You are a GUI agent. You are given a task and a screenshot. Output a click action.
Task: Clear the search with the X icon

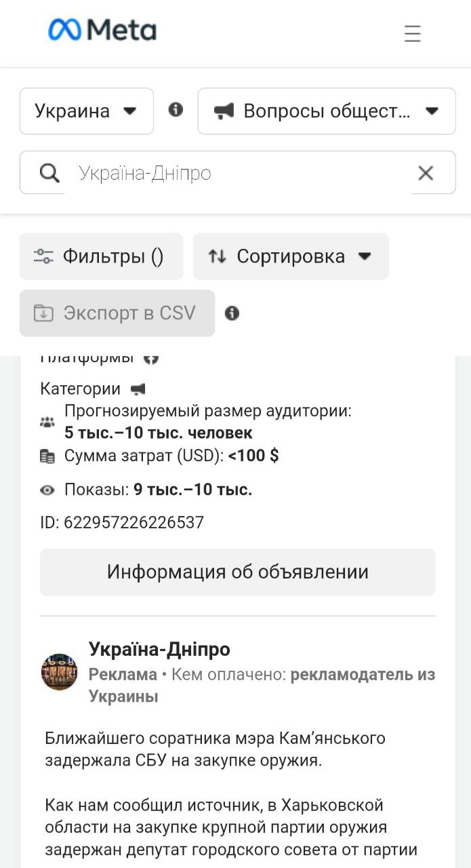426,173
